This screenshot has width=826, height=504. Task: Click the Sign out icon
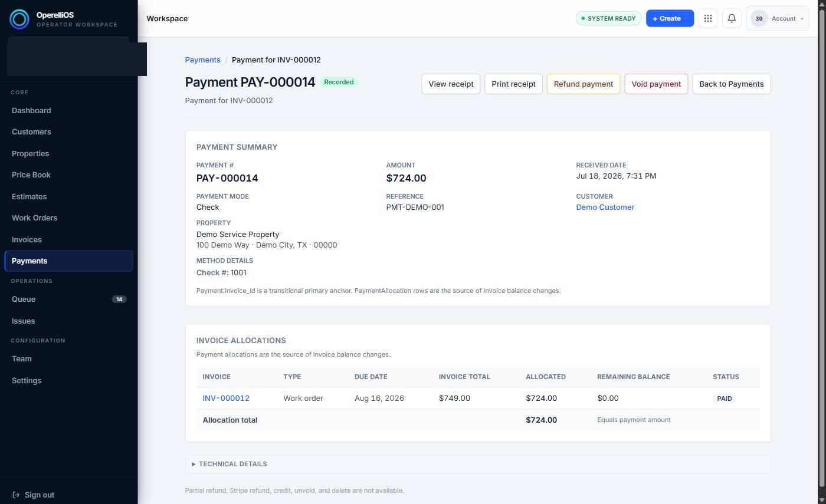16,495
